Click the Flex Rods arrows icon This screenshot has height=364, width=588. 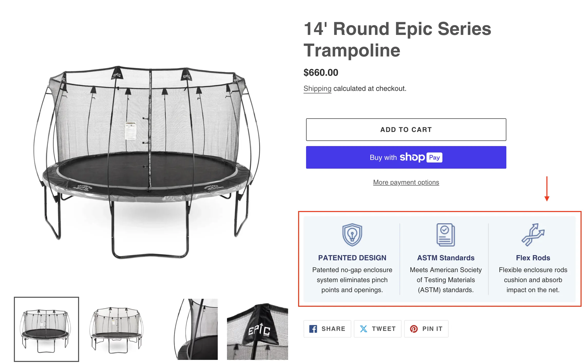click(533, 234)
